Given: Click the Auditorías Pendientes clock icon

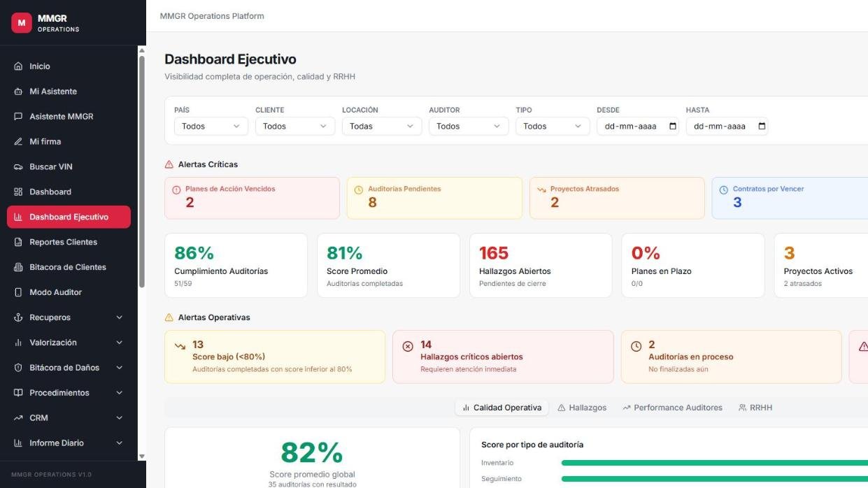Looking at the screenshot, I should pos(359,189).
